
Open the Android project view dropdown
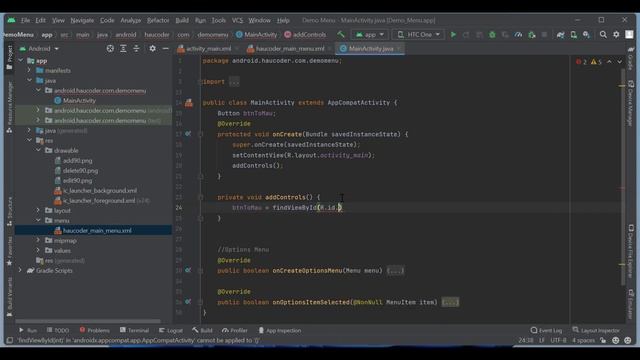click(39, 49)
